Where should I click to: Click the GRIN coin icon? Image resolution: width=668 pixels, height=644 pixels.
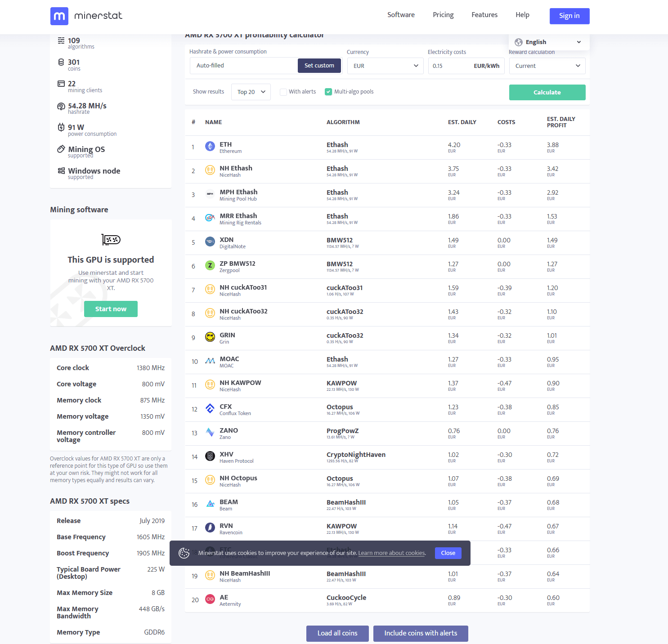point(210,337)
